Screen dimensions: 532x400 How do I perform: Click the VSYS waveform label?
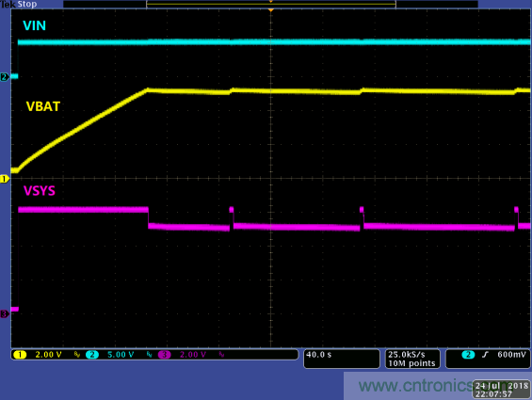[40, 191]
